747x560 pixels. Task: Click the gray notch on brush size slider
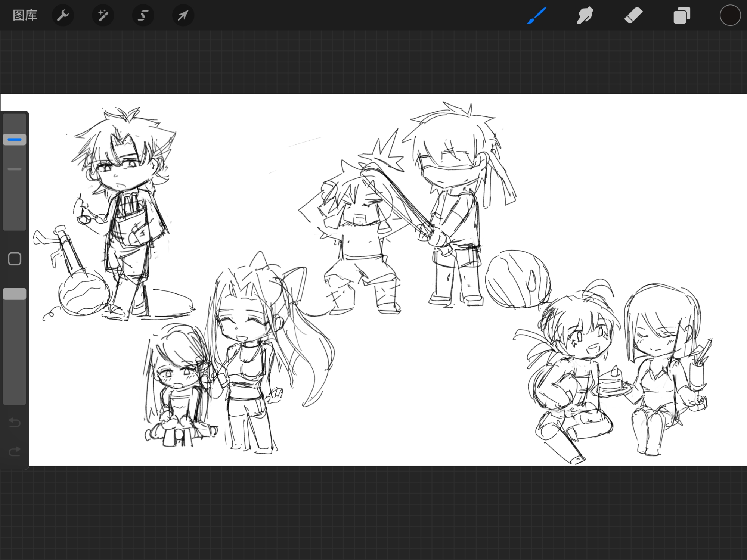point(15,169)
